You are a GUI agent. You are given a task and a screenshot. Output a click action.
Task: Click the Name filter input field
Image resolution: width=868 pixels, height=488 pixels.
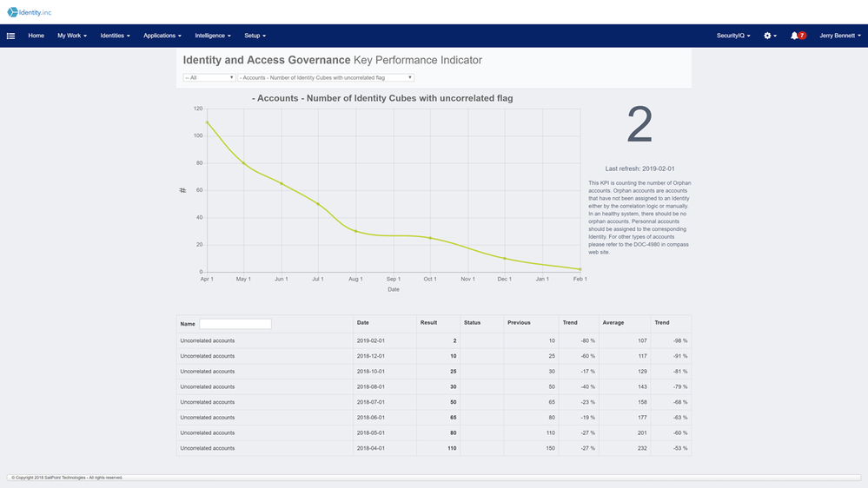235,324
